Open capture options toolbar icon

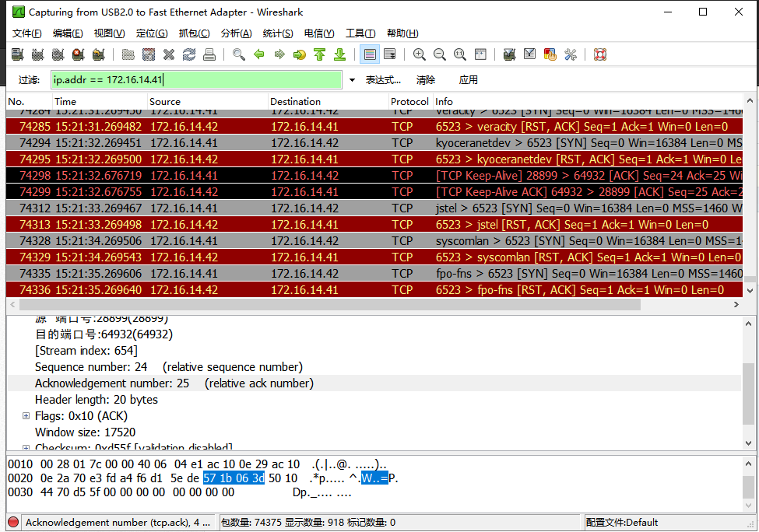(38, 54)
